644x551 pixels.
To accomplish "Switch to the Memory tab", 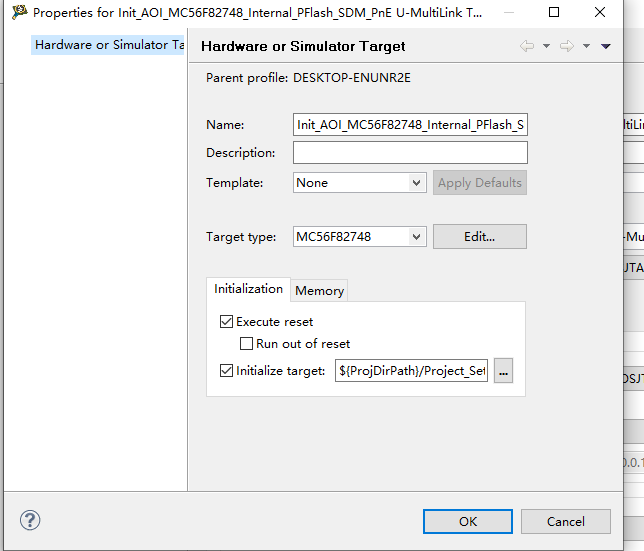I will coord(319,290).
